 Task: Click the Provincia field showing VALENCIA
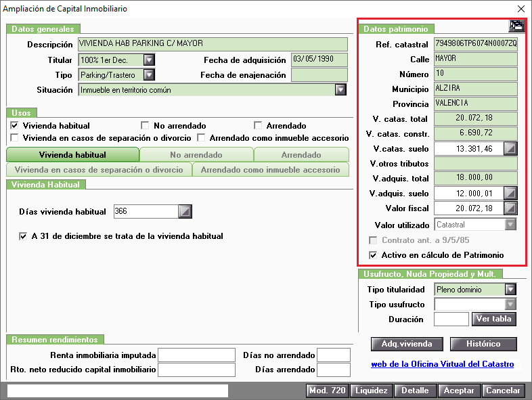pos(476,104)
